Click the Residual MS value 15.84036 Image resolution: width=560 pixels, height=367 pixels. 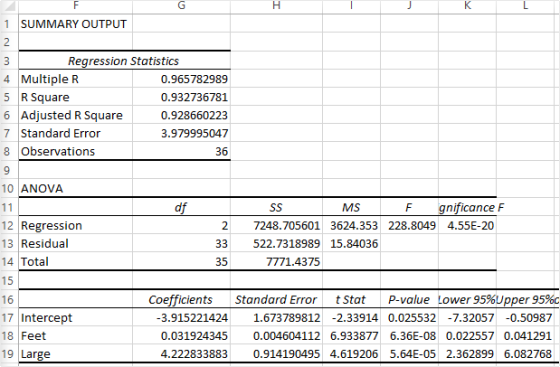coord(351,243)
